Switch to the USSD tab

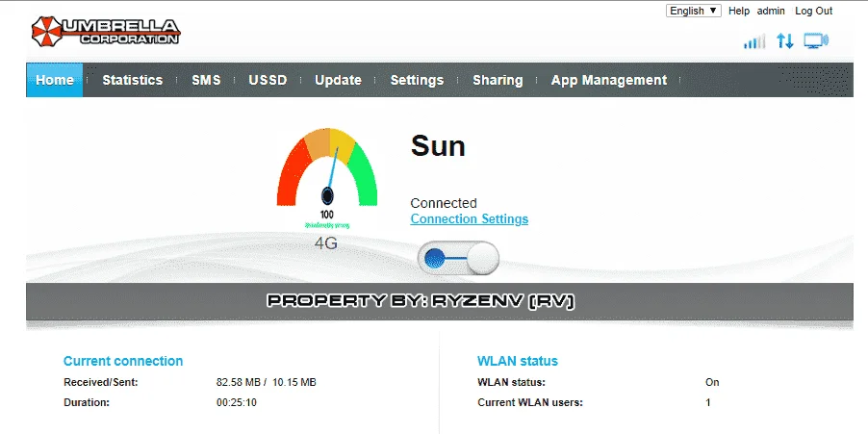pyautogui.click(x=268, y=80)
